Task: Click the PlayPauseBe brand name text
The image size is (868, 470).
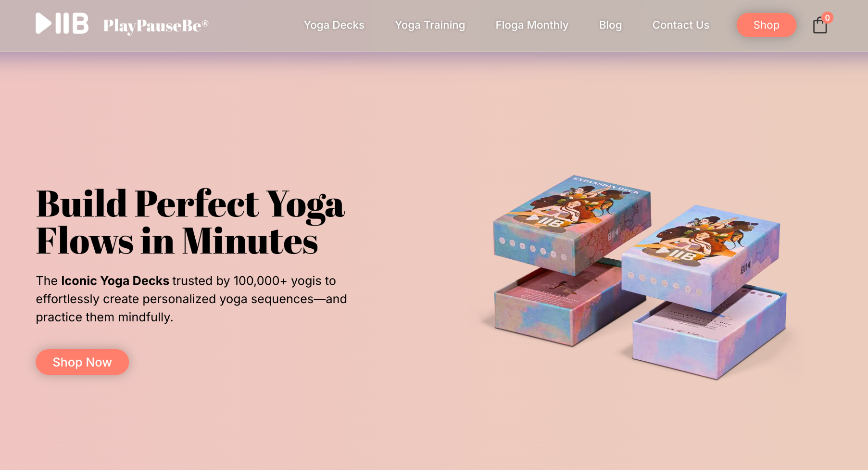Action: pyautogui.click(x=152, y=25)
